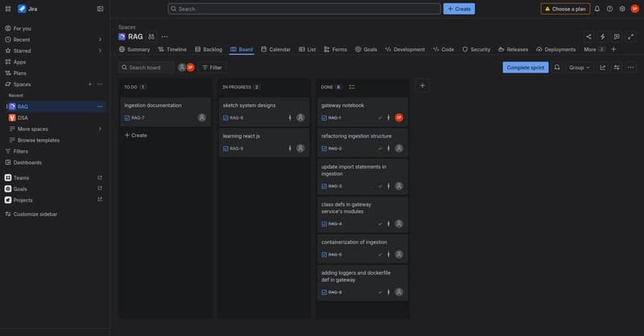Image resolution: width=644 pixels, height=336 pixels.
Task: Open Teams external link in sidebar
Action: tap(100, 178)
